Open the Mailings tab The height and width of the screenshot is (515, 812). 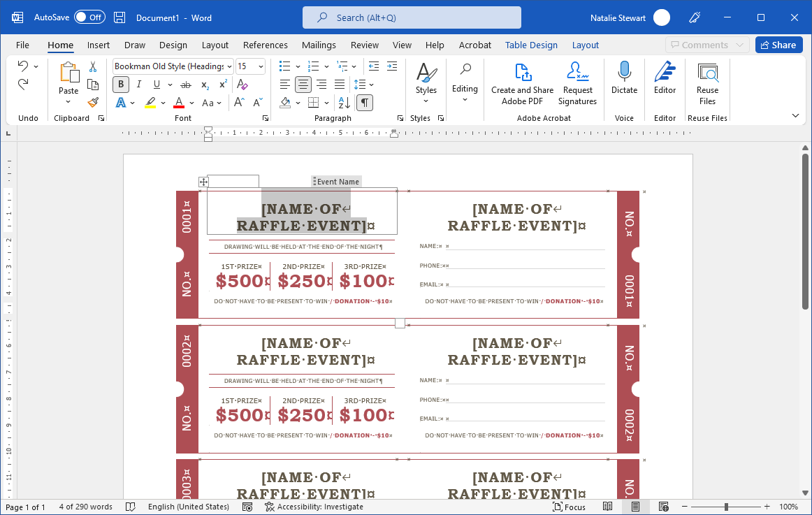pos(319,45)
